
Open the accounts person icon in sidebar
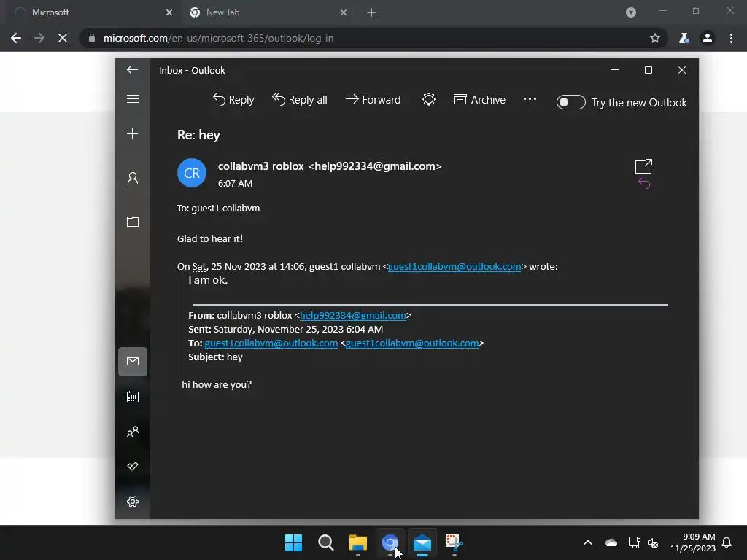[133, 178]
